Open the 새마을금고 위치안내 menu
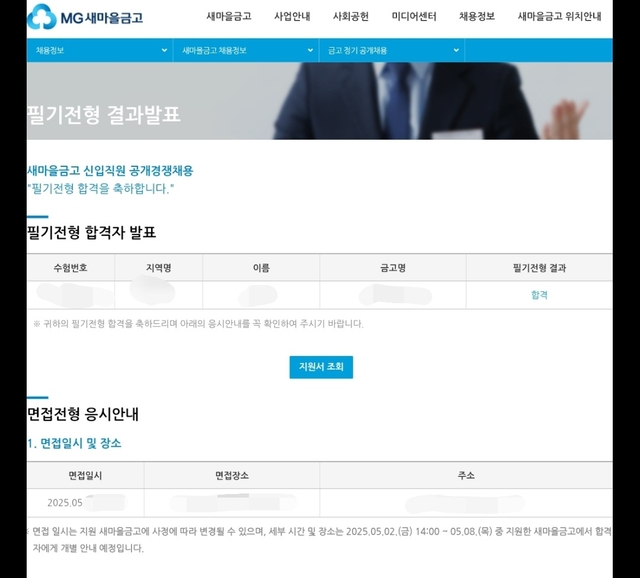This screenshot has height=578, width=640. 560,16
